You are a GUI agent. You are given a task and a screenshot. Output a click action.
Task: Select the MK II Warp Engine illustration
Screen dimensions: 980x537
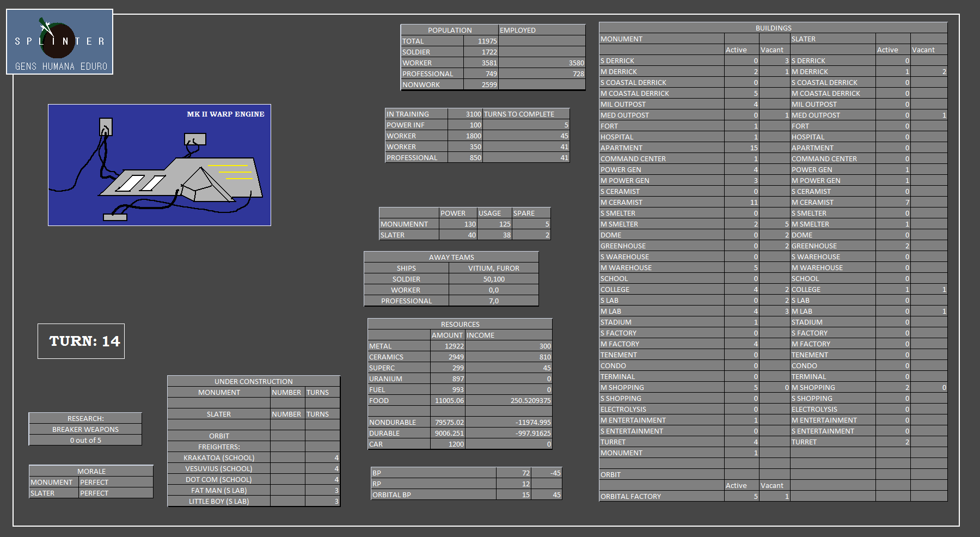(x=160, y=165)
